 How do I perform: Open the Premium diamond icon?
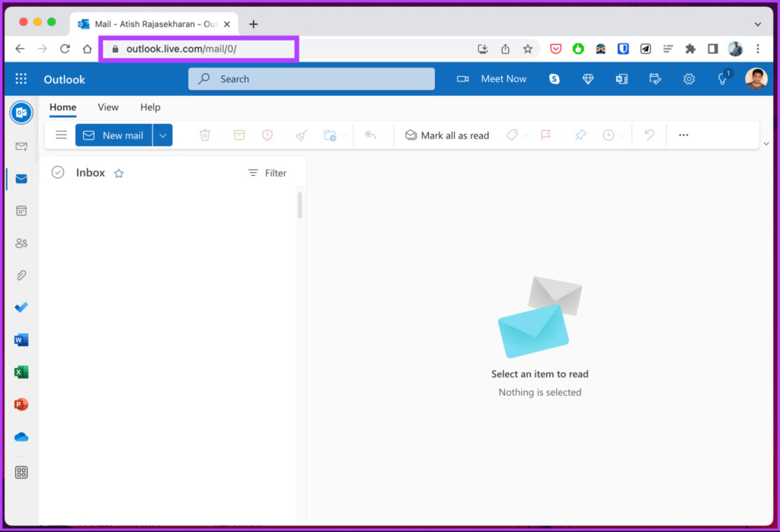pyautogui.click(x=588, y=79)
